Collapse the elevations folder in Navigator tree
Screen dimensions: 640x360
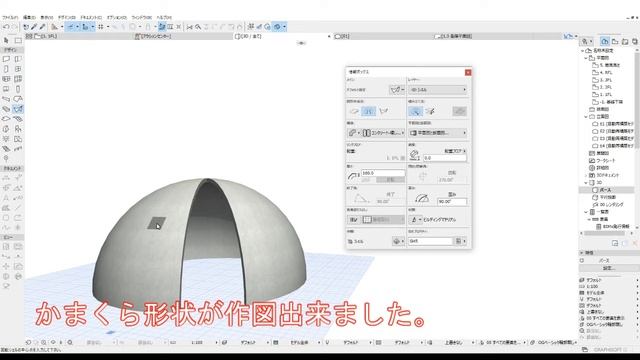pyautogui.click(x=586, y=116)
